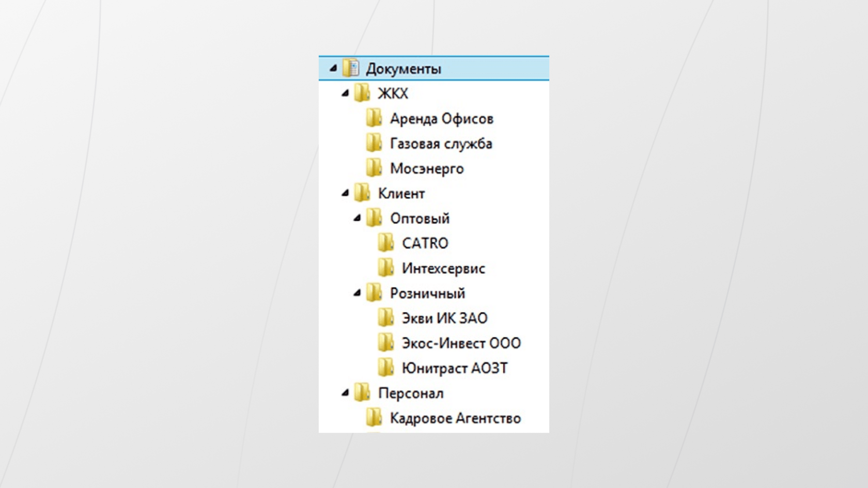Screen dimensions: 868x488
Task: Select the Розничный folder label
Action: click(x=428, y=293)
